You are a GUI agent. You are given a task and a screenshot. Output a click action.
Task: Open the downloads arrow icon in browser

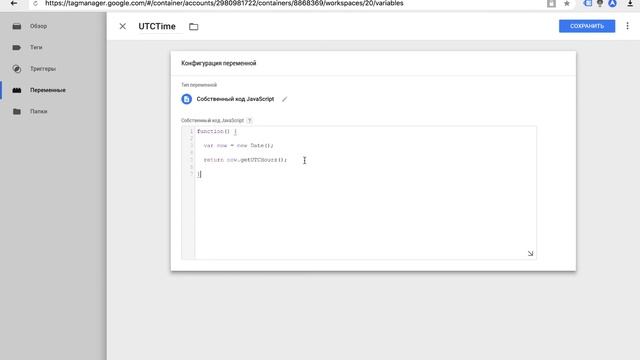tap(630, 3)
